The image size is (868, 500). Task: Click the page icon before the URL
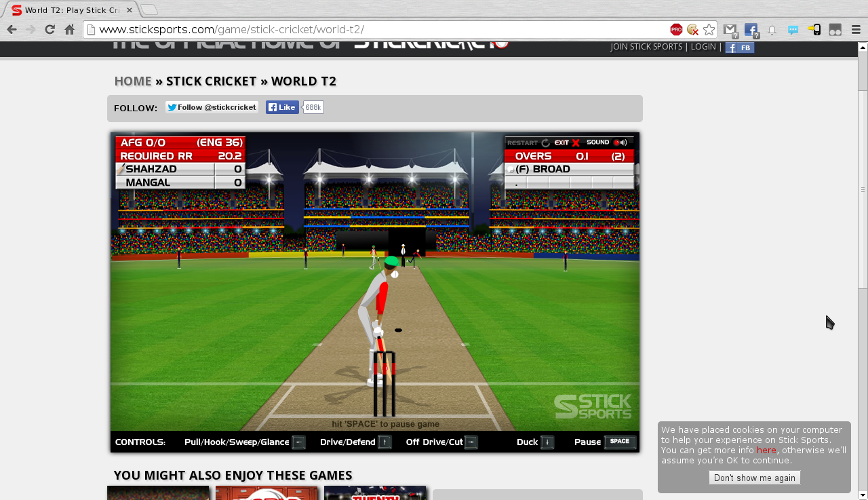pos(91,29)
